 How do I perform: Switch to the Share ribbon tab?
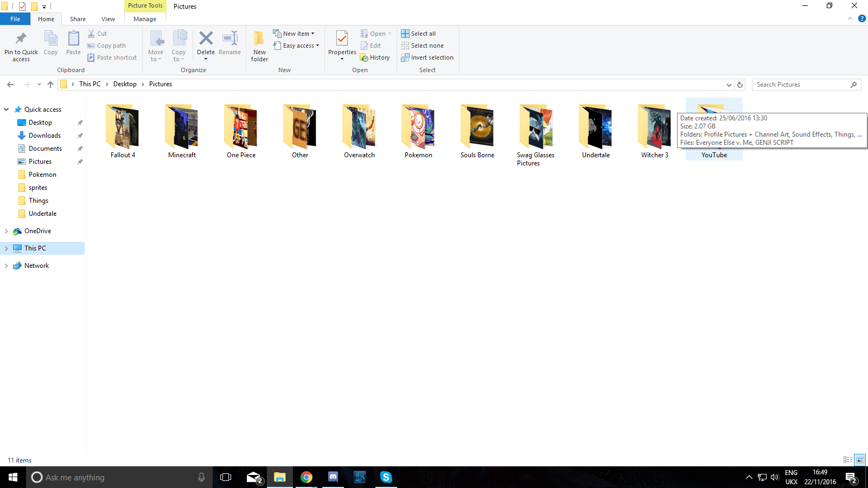(x=78, y=19)
